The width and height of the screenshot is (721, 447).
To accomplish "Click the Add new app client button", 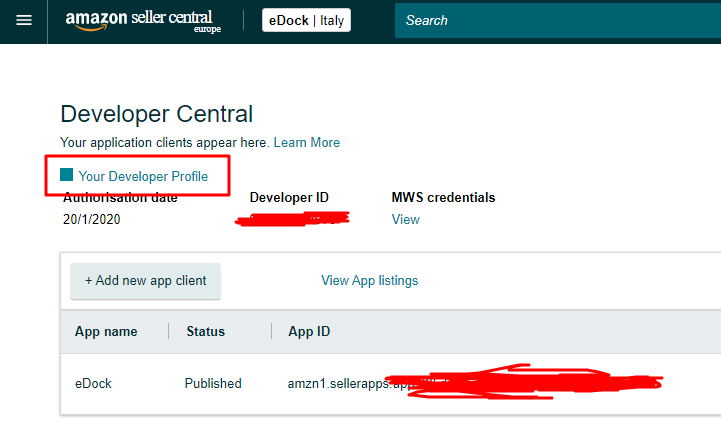I will pyautogui.click(x=145, y=281).
